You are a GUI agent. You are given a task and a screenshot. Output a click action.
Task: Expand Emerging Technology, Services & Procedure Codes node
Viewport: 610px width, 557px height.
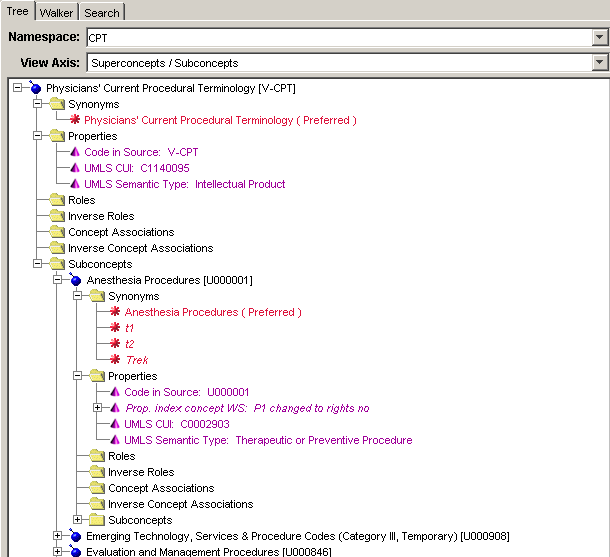click(57, 535)
